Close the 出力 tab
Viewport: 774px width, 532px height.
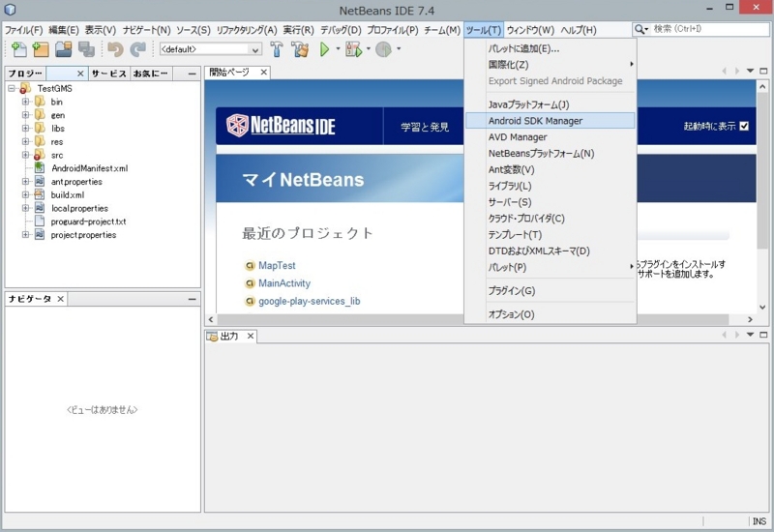251,336
